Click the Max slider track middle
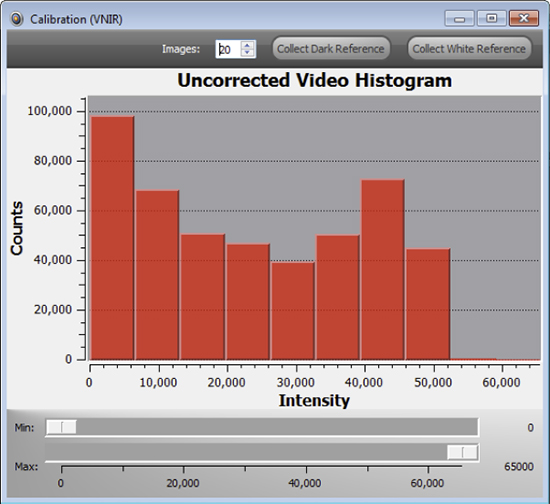The image size is (550, 504). [262, 452]
